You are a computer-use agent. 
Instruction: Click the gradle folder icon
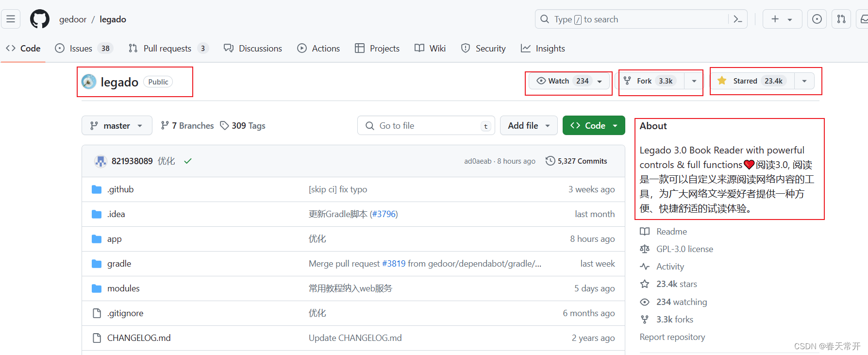tap(97, 264)
